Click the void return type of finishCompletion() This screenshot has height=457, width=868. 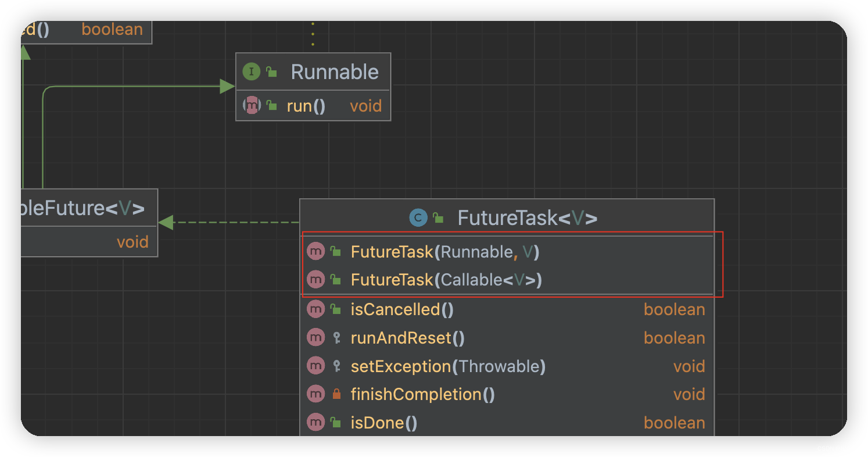pos(689,394)
